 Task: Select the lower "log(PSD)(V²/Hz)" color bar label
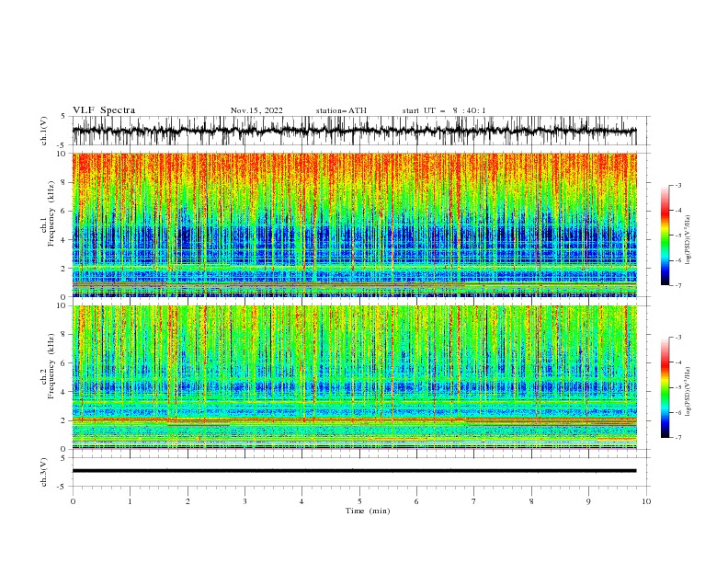click(x=688, y=391)
